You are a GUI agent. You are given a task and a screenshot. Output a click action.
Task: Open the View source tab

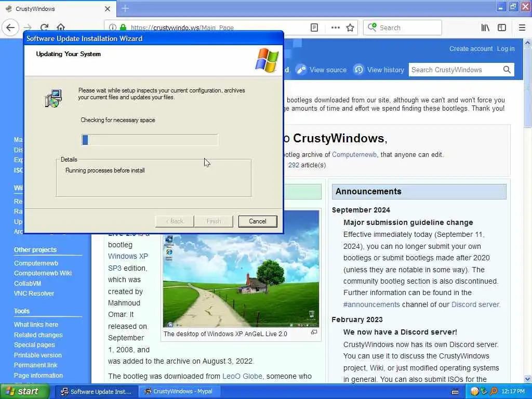(x=321, y=70)
